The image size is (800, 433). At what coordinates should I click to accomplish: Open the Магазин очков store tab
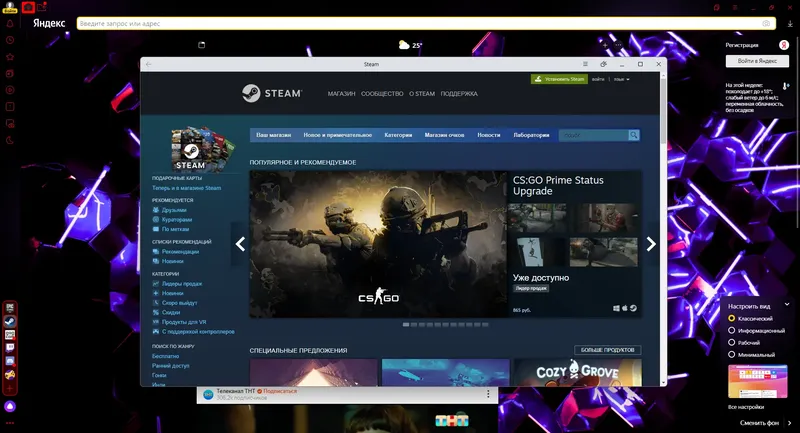444,135
